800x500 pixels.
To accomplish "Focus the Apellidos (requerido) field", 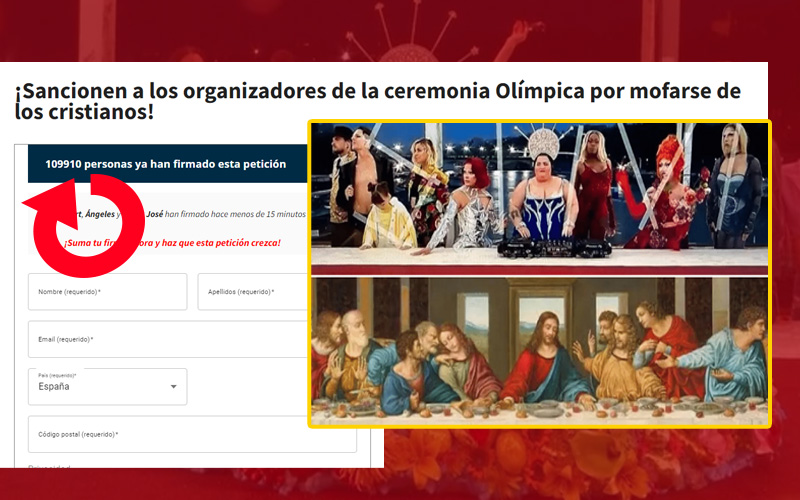I will pos(253,292).
